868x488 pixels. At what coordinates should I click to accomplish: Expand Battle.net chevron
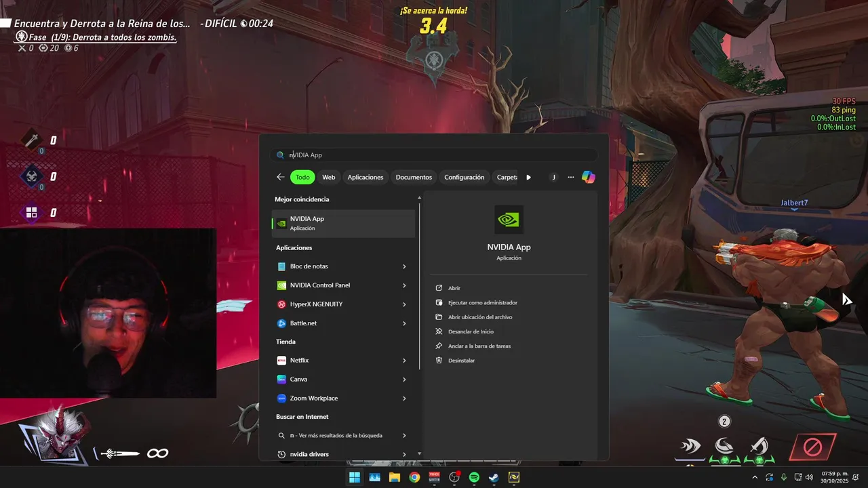click(x=404, y=323)
